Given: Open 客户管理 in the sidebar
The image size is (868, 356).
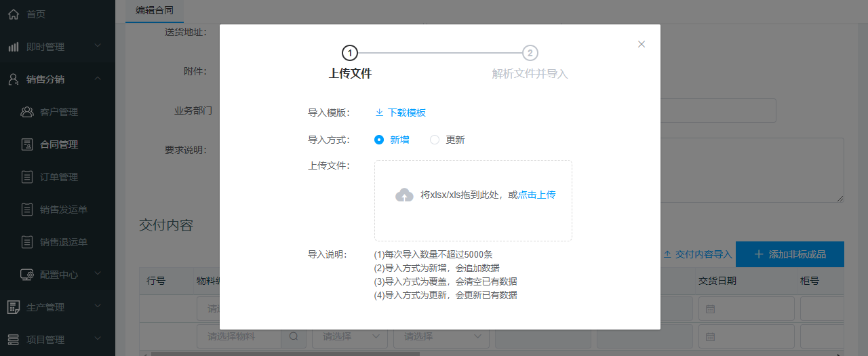Looking at the screenshot, I should coord(58,112).
